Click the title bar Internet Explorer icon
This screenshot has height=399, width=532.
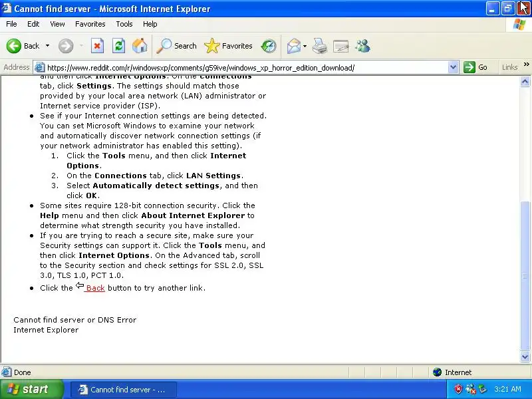(x=7, y=8)
